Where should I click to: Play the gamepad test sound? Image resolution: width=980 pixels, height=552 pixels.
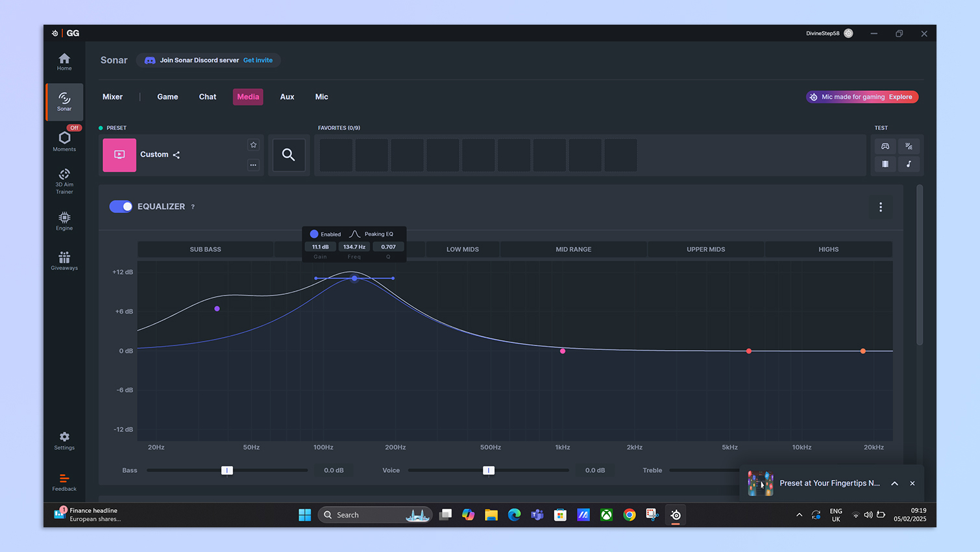coord(885,146)
